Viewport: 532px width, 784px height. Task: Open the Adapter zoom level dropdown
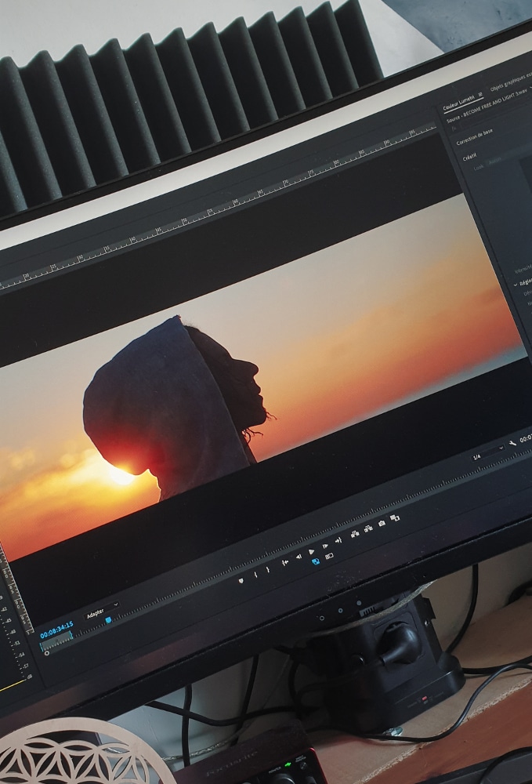point(103,612)
